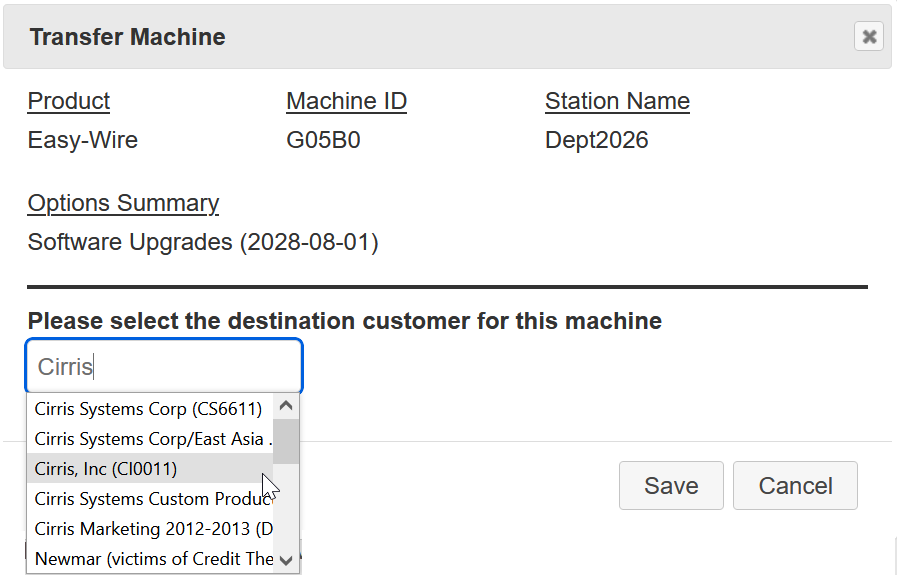Choose Cirris Systems Corp/East Asia entry
The height and width of the screenshot is (575, 897).
150,438
